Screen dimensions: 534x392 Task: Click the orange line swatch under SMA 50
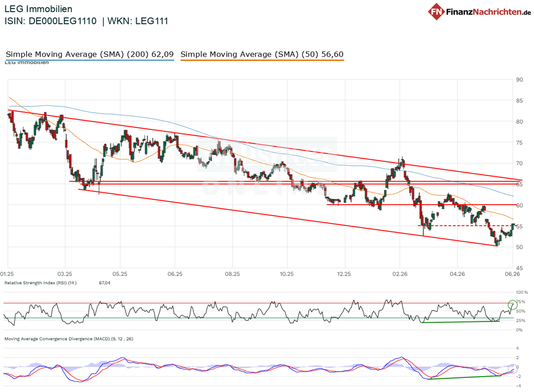(262, 60)
